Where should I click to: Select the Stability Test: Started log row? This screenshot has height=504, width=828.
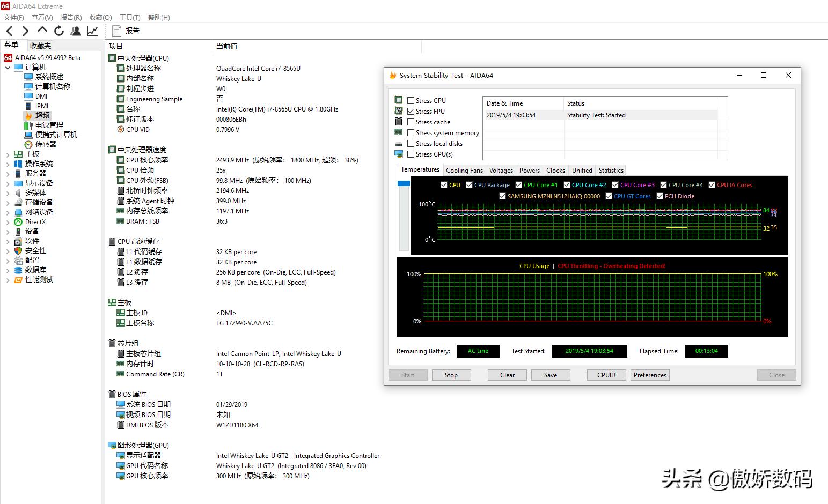[600, 115]
